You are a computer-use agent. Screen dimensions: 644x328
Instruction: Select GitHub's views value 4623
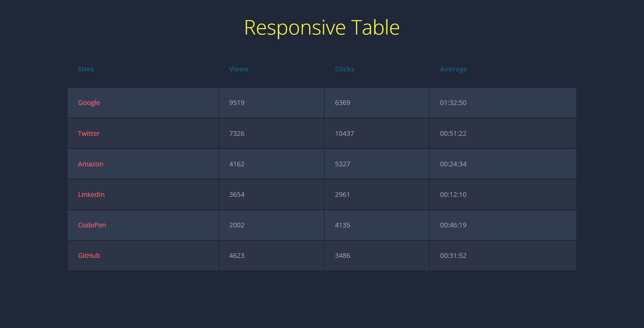237,256
